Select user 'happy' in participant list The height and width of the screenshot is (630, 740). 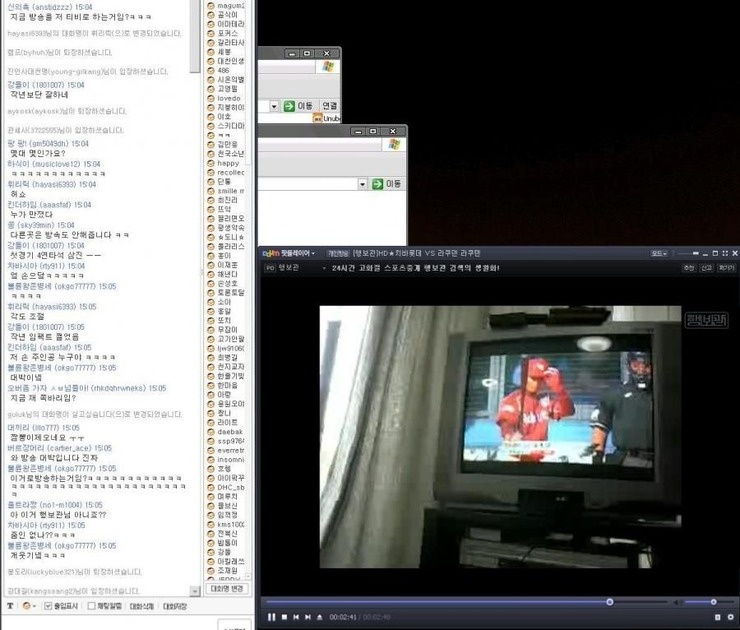click(228, 163)
